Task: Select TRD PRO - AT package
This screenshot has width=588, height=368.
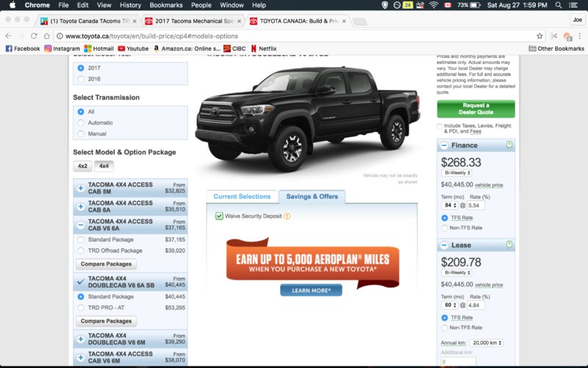Action: 81,308
